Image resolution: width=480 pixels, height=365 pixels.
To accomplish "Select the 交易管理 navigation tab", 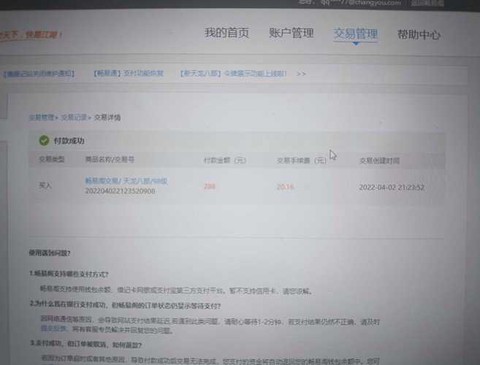I will click(x=355, y=34).
